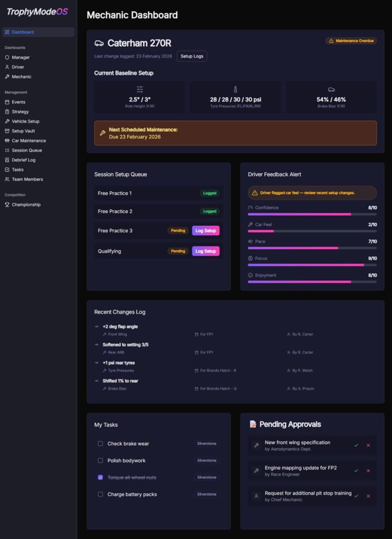Mark Charge battery packs as done
The height and width of the screenshot is (539, 392).
click(x=100, y=494)
